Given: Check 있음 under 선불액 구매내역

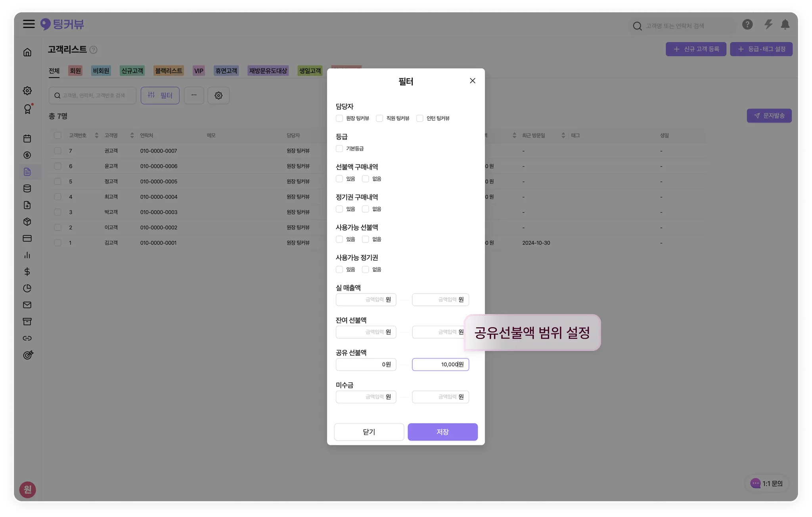Looking at the screenshot, I should (339, 179).
